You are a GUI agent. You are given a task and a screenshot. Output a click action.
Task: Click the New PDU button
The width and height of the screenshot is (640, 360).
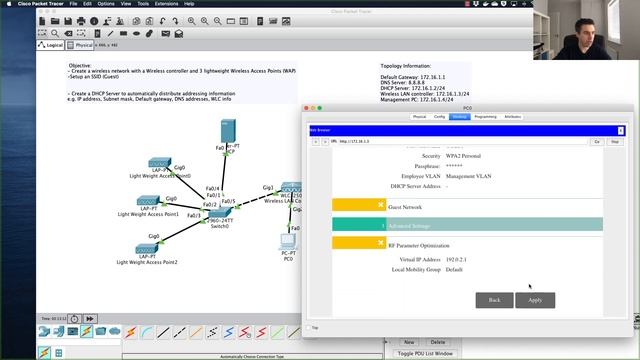coord(409,342)
